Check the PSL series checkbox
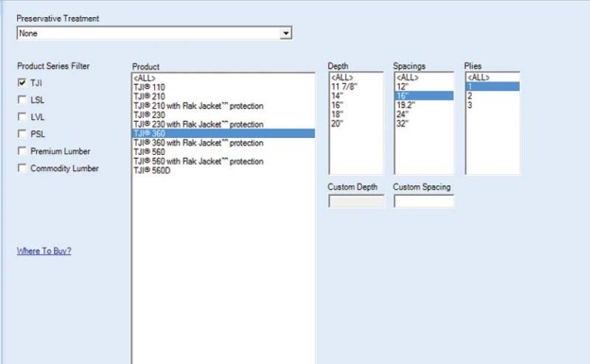Screen dimensions: 590x364 [x=22, y=133]
